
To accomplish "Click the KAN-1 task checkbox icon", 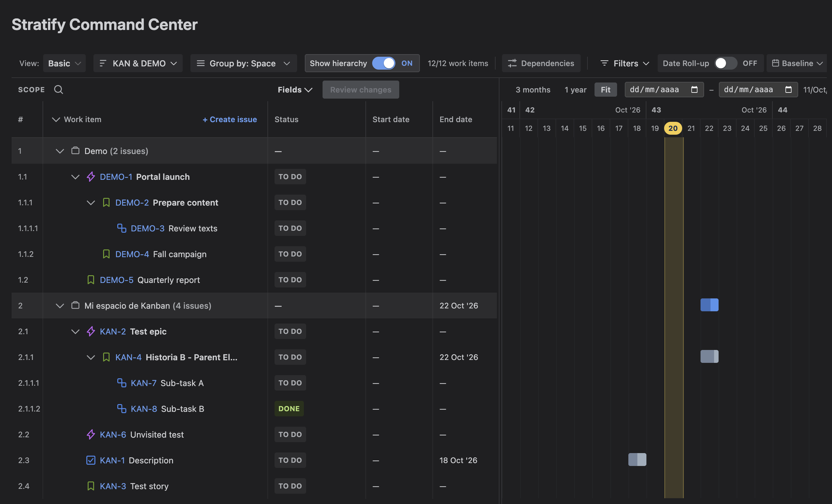I will pyautogui.click(x=91, y=460).
